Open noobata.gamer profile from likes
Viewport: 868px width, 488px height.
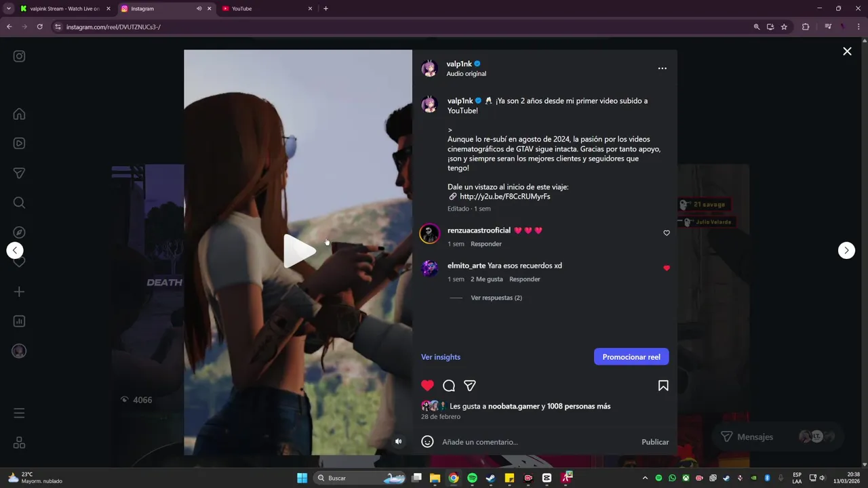pyautogui.click(x=514, y=407)
